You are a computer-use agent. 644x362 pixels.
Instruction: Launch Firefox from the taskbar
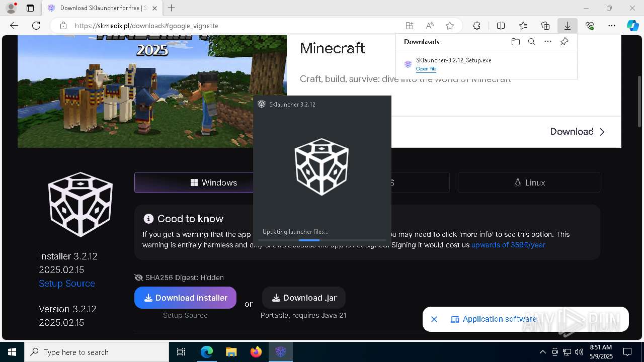click(x=256, y=352)
